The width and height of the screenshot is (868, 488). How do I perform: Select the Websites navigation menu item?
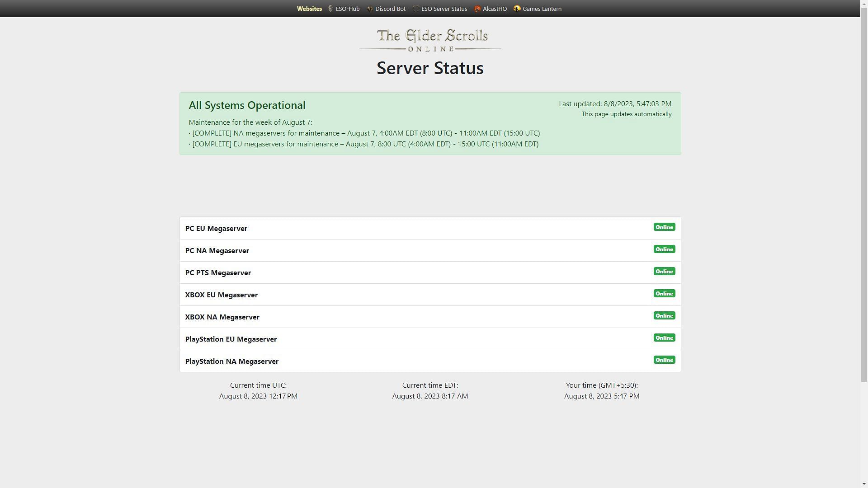309,8
